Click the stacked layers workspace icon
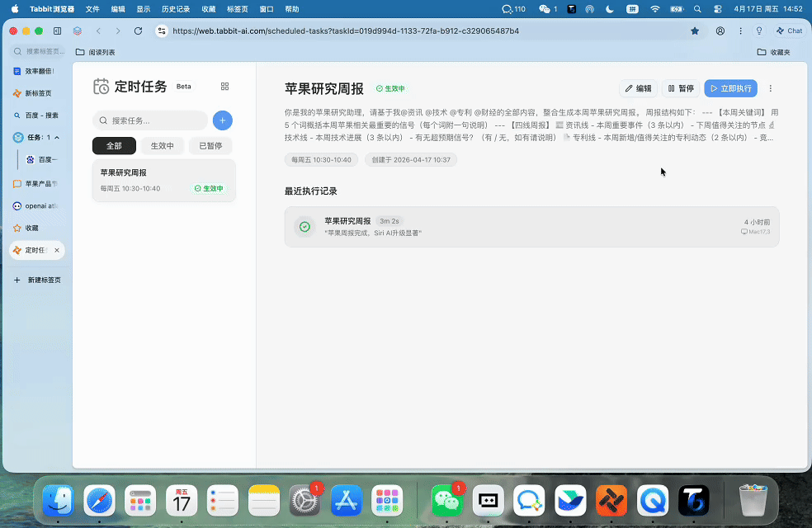 pos(78,31)
